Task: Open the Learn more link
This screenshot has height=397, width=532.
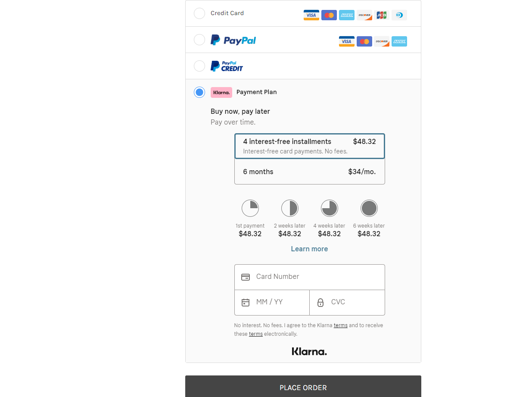Action: tap(309, 249)
